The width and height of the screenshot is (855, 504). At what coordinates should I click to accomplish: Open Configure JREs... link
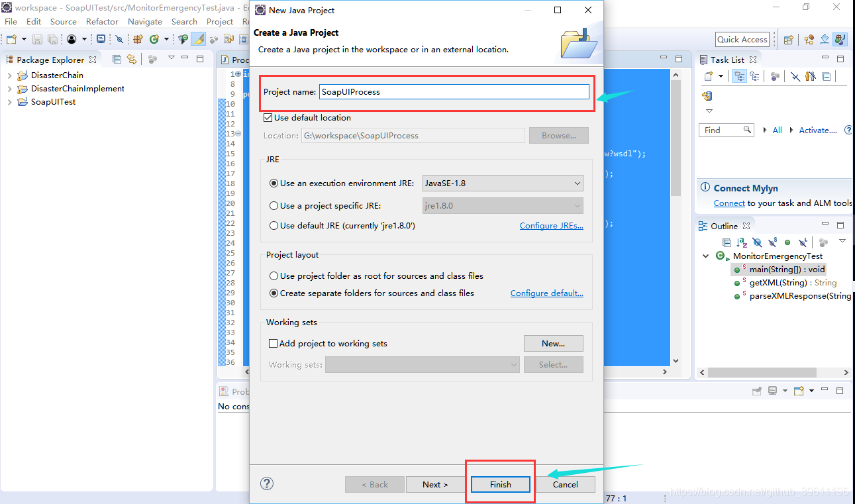(552, 226)
